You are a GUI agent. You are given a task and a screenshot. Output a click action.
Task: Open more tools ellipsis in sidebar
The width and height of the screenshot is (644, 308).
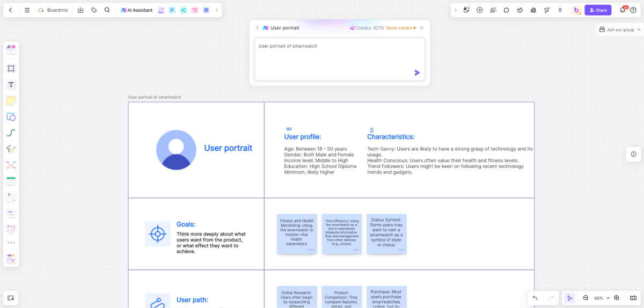11,243
